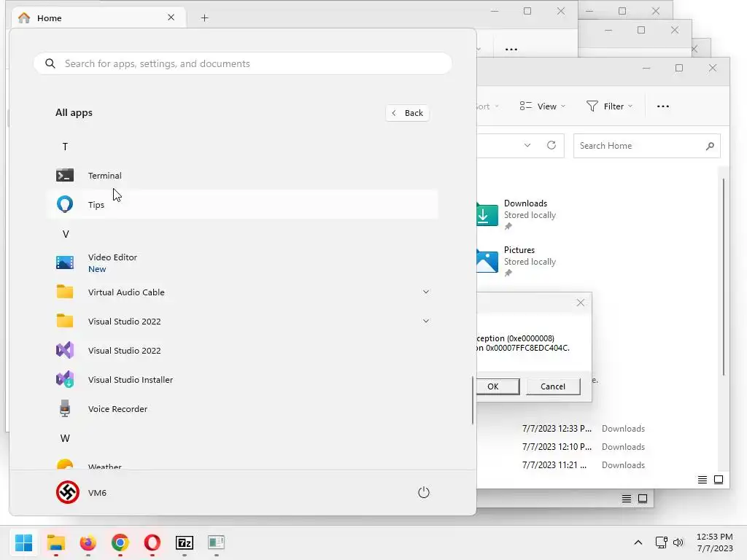Click the VM6 account name
The width and height of the screenshot is (747, 560).
coord(97,493)
